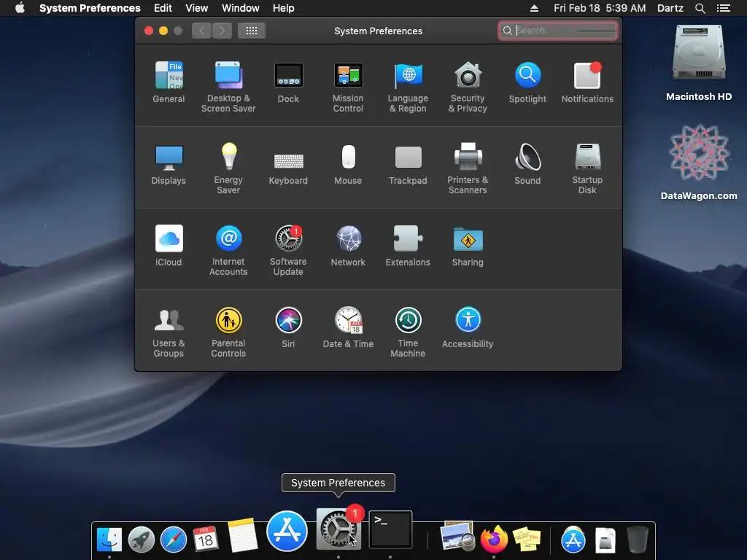
Task: Open Security & Privacy preferences
Action: [468, 87]
